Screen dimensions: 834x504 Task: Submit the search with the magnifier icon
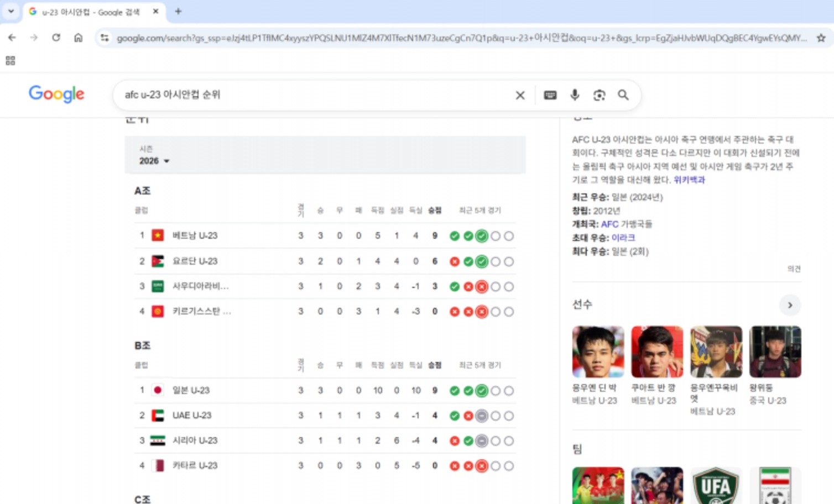tap(623, 95)
